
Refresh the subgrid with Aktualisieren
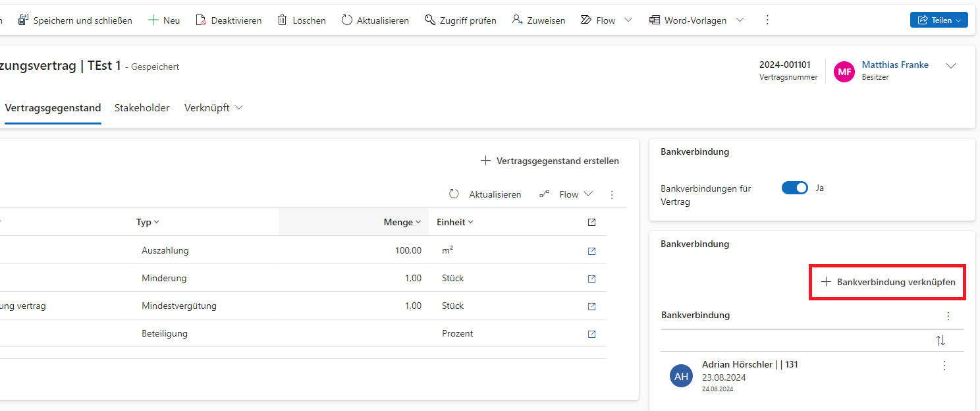pos(485,194)
